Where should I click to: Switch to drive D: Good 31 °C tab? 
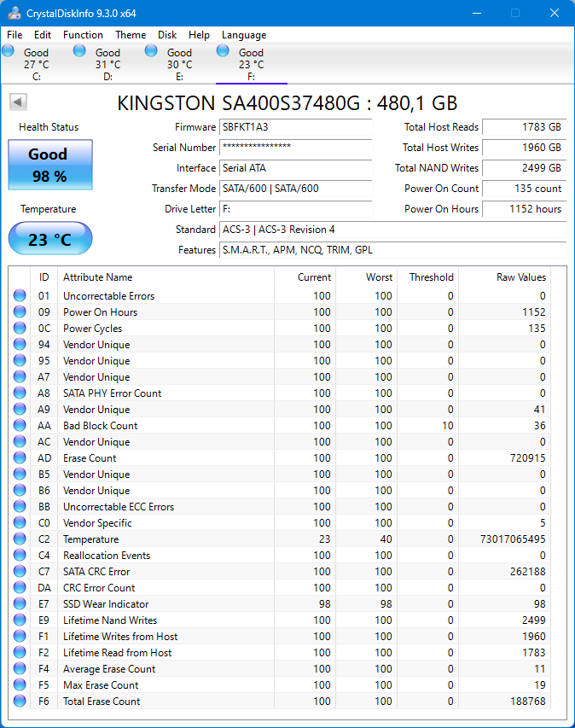pyautogui.click(x=107, y=64)
